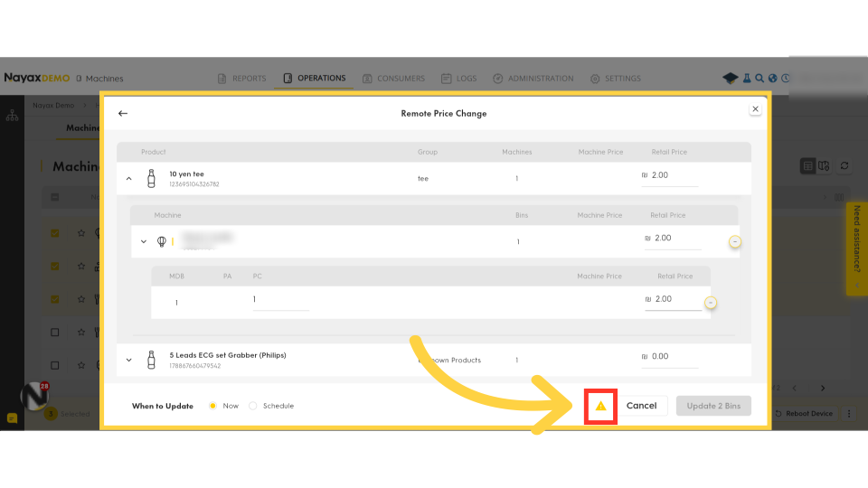868x488 pixels.
Task: Open the ADMINISTRATION menu
Action: tap(533, 79)
